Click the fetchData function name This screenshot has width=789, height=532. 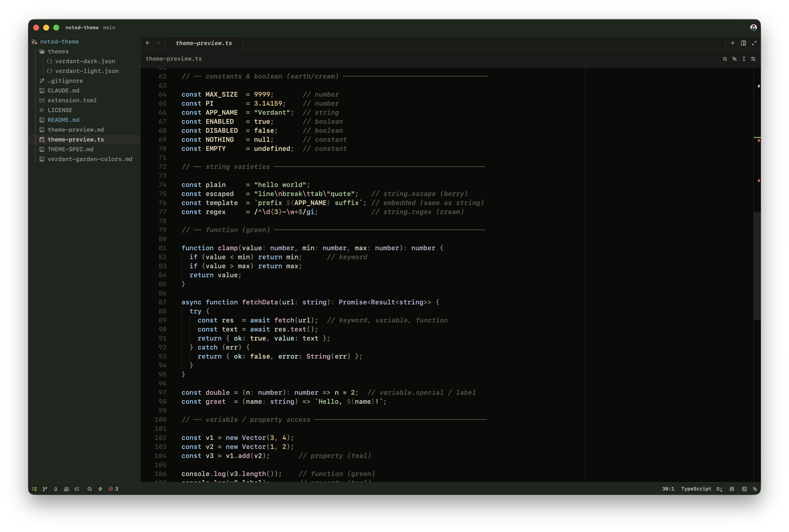pyautogui.click(x=260, y=302)
